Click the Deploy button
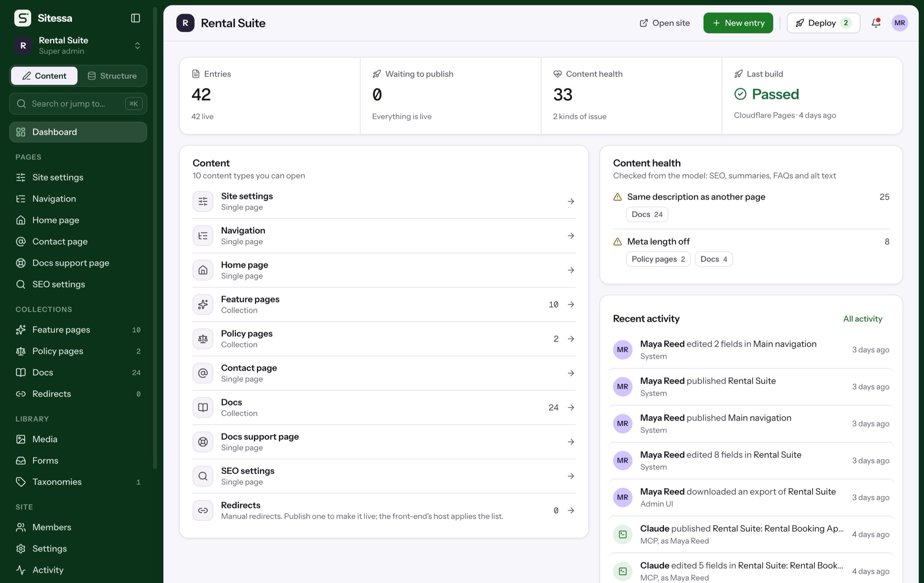 824,23
